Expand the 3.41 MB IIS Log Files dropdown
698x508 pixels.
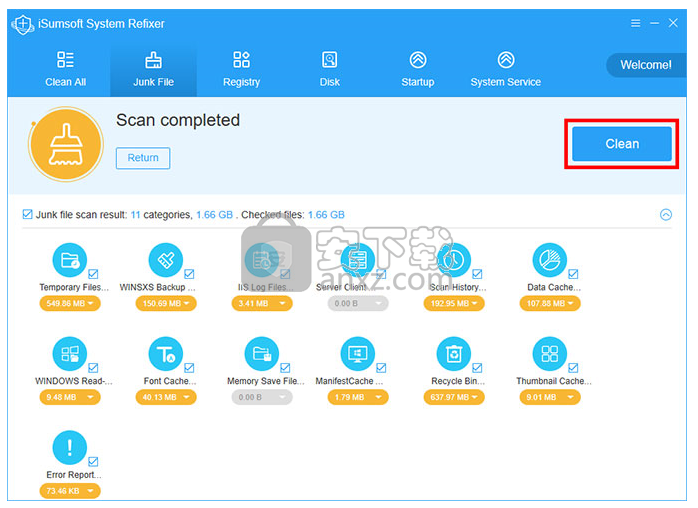pos(262,304)
